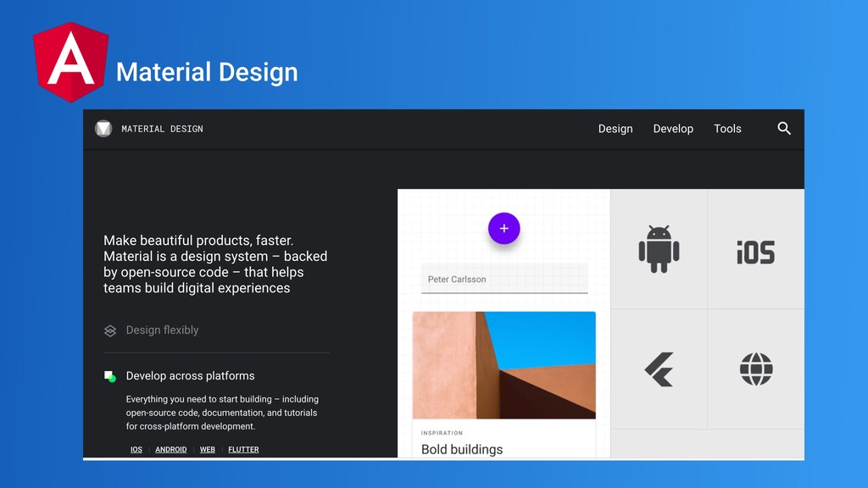This screenshot has height=488, width=868.
Task: Follow the ANDROID link
Action: [171, 449]
